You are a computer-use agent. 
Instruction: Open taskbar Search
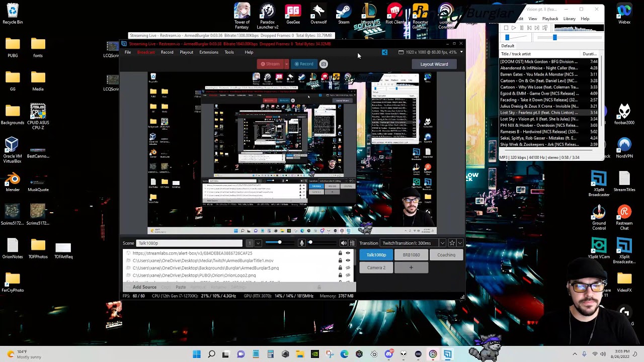211,354
